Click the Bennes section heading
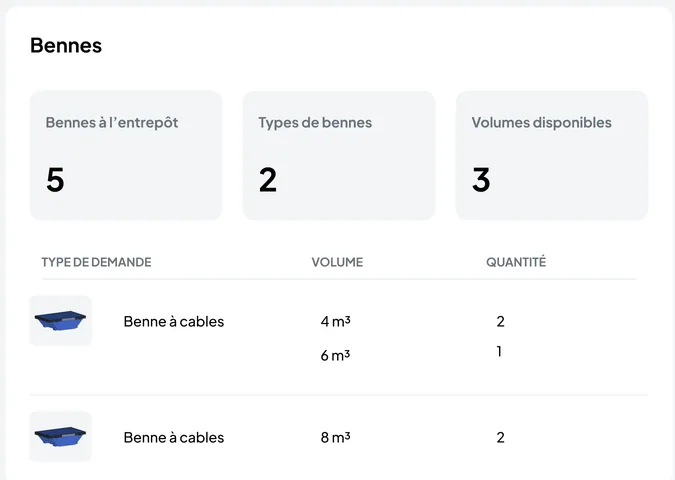 click(66, 45)
